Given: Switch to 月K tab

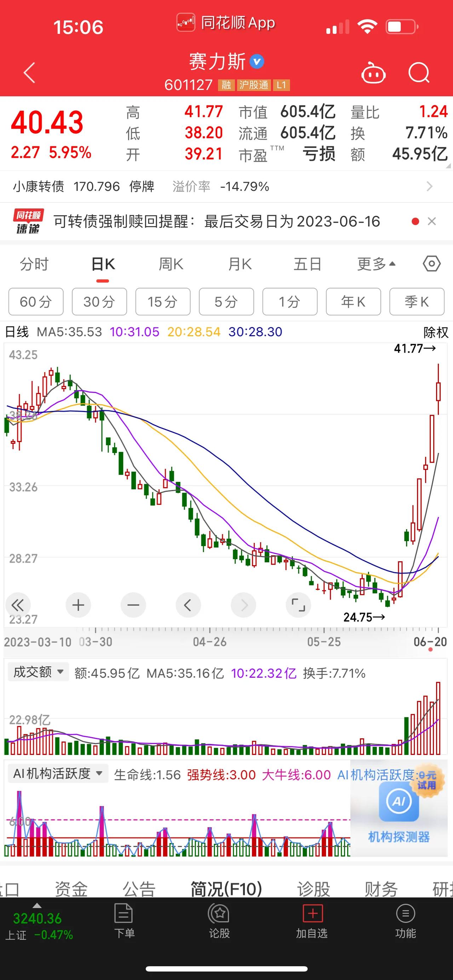Looking at the screenshot, I should point(240,264).
